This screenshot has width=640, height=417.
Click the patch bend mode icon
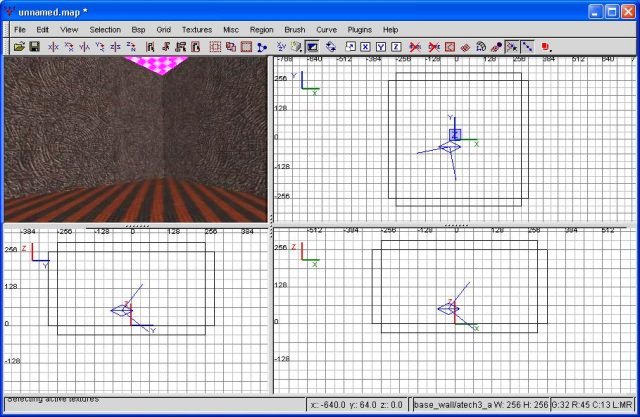481,47
